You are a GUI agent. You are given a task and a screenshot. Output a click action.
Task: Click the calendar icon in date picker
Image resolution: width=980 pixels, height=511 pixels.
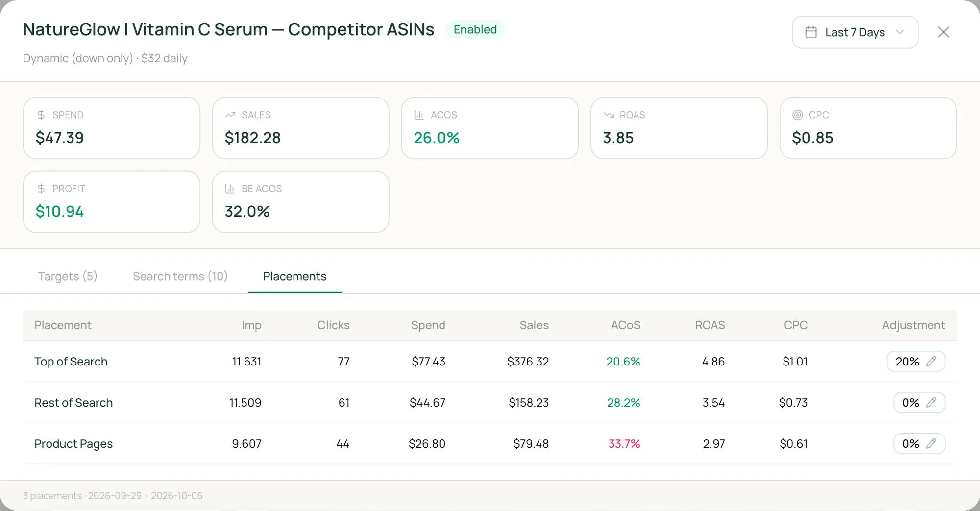[x=811, y=32]
